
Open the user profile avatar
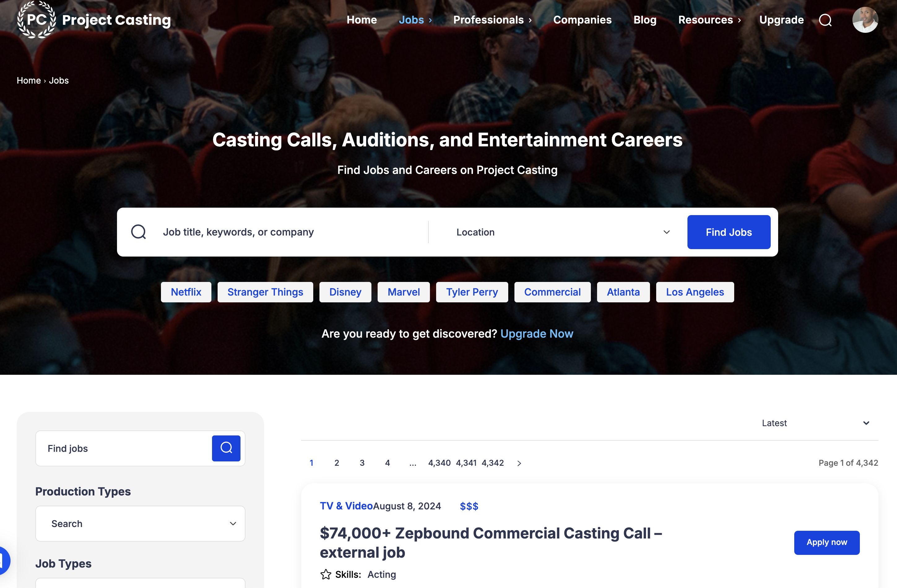point(865,20)
